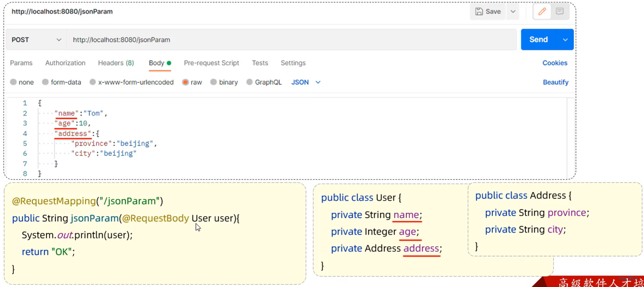
Task: Click the pencil edit icon
Action: tap(542, 12)
